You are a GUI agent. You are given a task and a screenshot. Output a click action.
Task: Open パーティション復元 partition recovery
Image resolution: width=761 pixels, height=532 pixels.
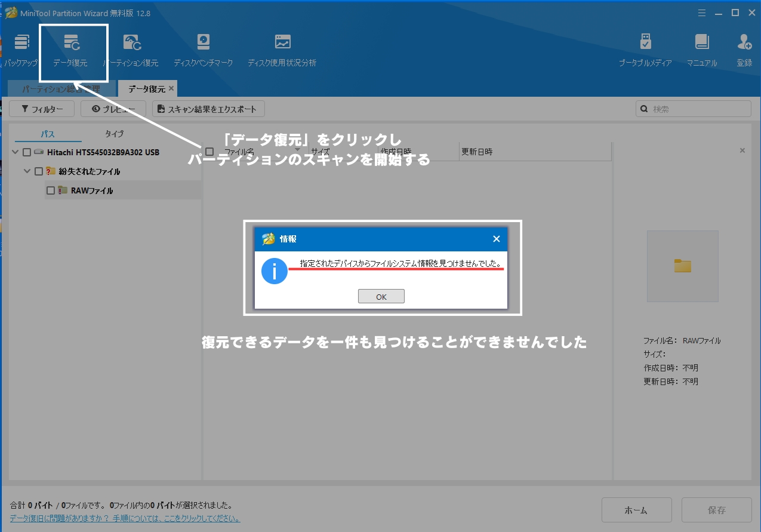tap(131, 49)
